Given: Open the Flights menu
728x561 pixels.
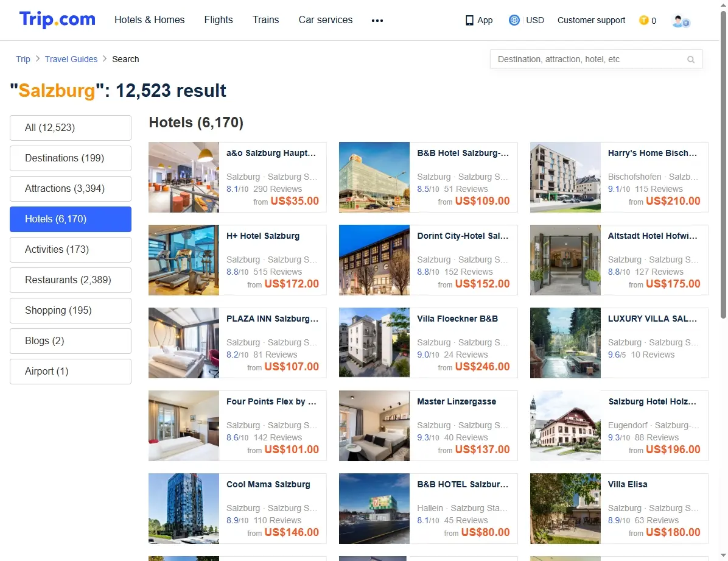Looking at the screenshot, I should pyautogui.click(x=218, y=20).
